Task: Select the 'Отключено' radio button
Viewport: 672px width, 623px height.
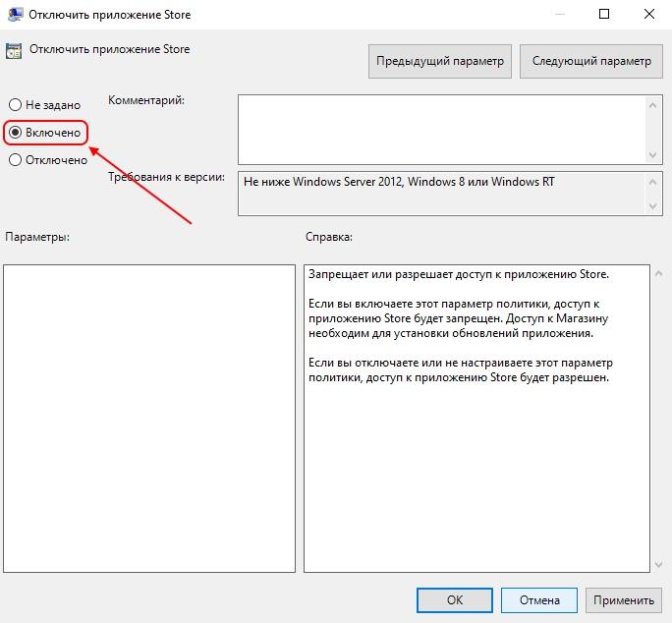Action: point(15,160)
